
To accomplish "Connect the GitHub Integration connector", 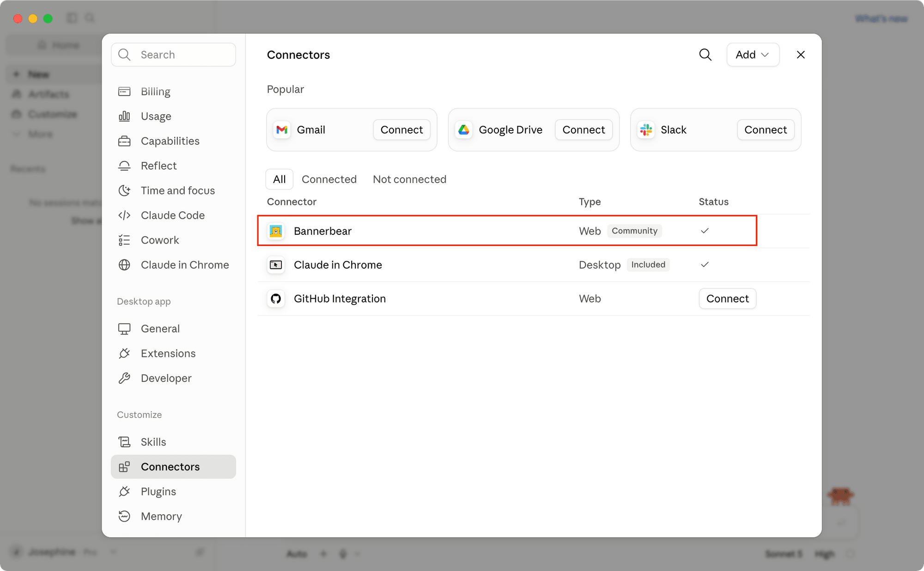I will point(727,299).
